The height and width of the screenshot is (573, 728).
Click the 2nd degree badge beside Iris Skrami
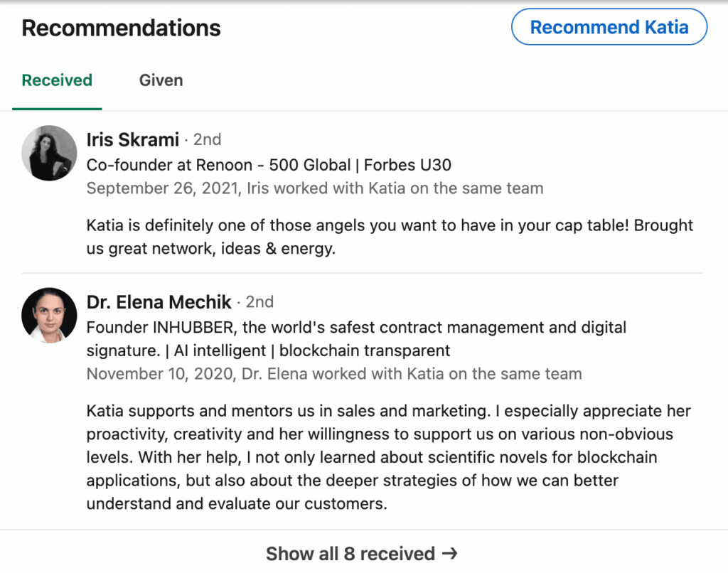point(207,139)
